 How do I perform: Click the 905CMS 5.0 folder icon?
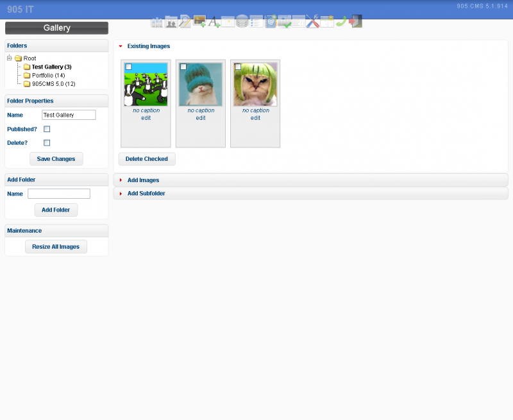coord(27,84)
